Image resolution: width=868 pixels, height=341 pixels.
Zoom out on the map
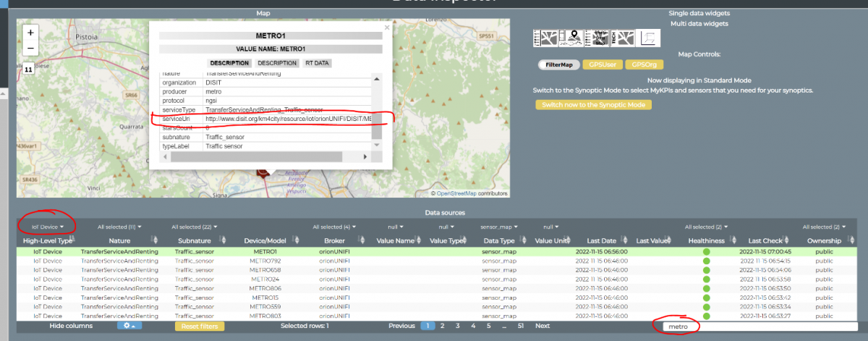pyautogui.click(x=30, y=49)
